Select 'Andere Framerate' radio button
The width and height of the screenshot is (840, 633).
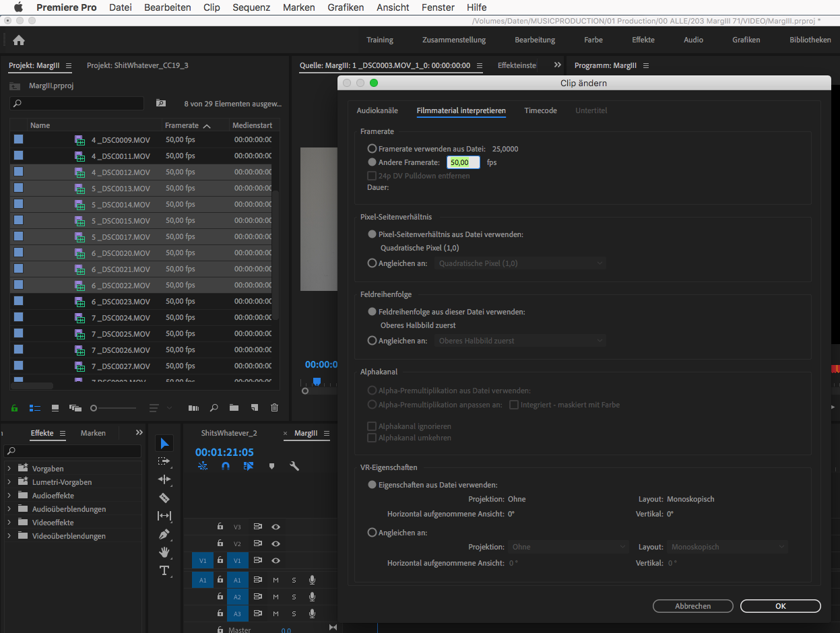pos(372,162)
